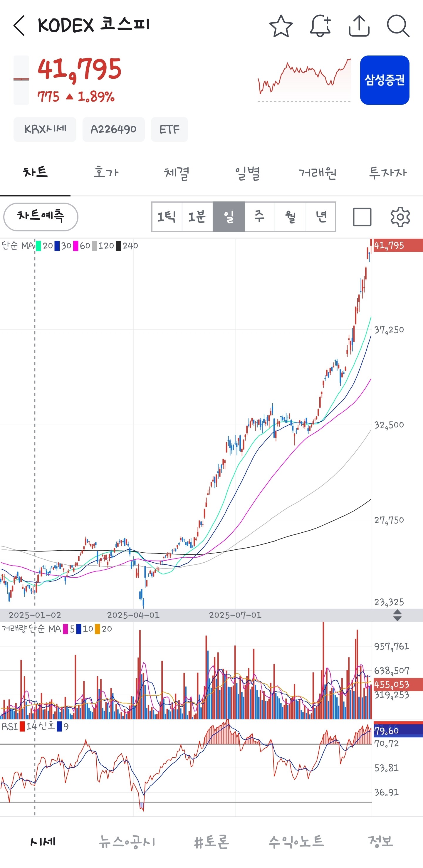The width and height of the screenshot is (423, 868).
Task: Tap the mini intraday price chart thumbnail
Action: pos(304,80)
